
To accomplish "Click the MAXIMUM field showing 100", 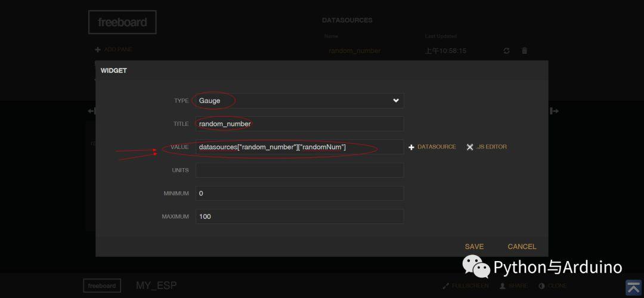I will click(x=299, y=216).
